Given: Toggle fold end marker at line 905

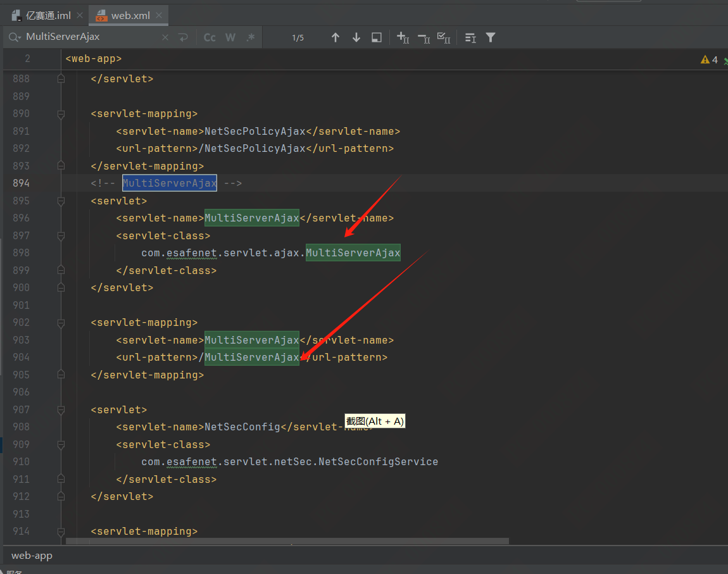Looking at the screenshot, I should click(x=61, y=375).
